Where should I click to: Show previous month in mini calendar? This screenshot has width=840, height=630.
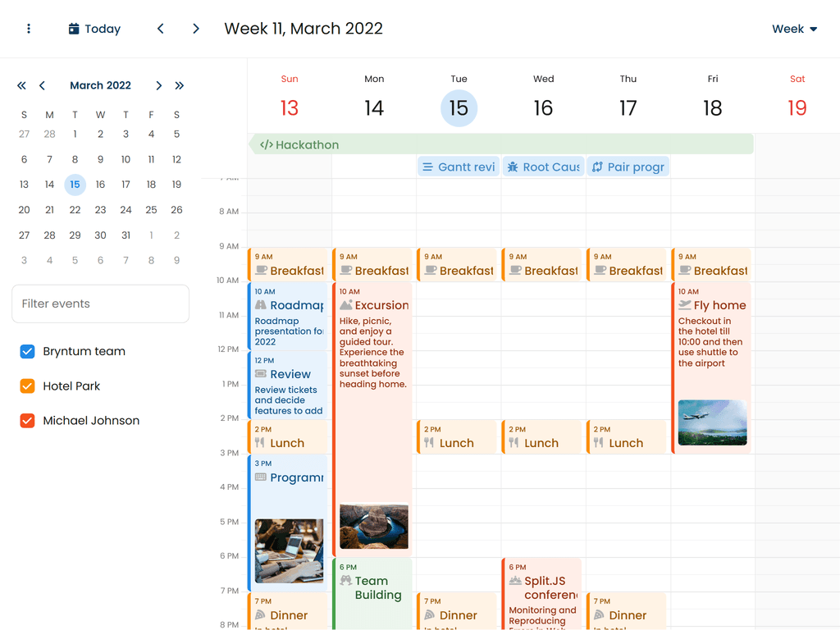(42, 85)
